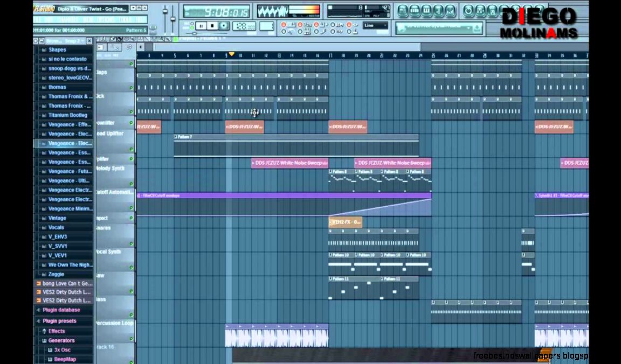Viewport: 621px width, 364px height.
Task: Toggle the Browser view shortcut icon
Action: pyautogui.click(x=438, y=11)
